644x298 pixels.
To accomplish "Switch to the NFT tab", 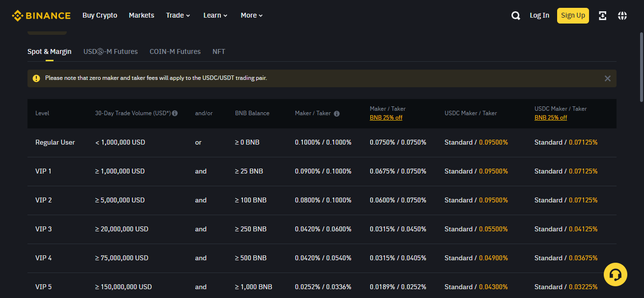I will [219, 51].
